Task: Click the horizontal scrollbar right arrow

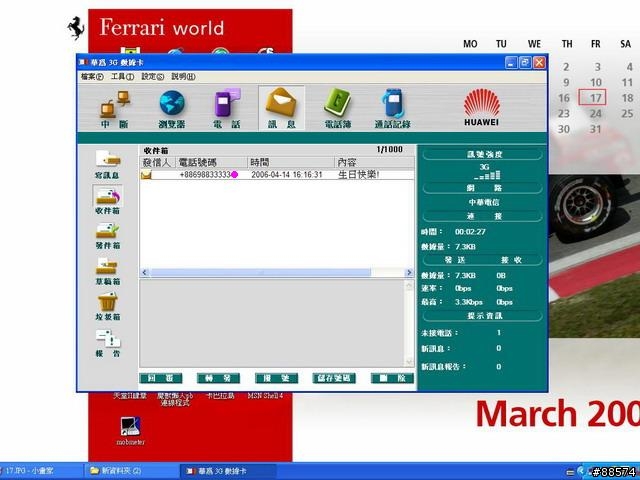Action: (x=409, y=272)
